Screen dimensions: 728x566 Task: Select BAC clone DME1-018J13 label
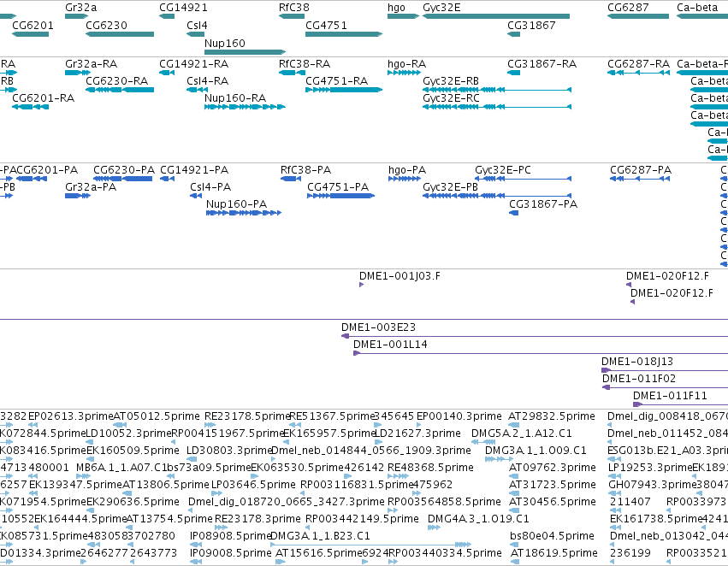637,362
